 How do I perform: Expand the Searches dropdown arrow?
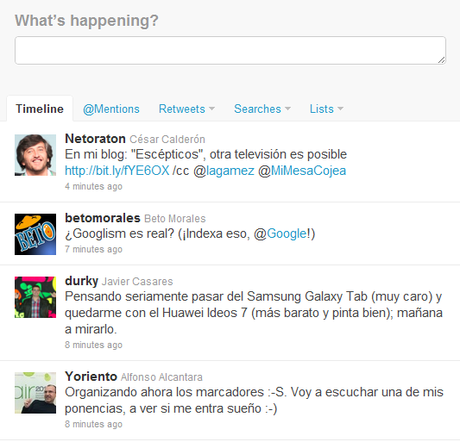pos(288,109)
